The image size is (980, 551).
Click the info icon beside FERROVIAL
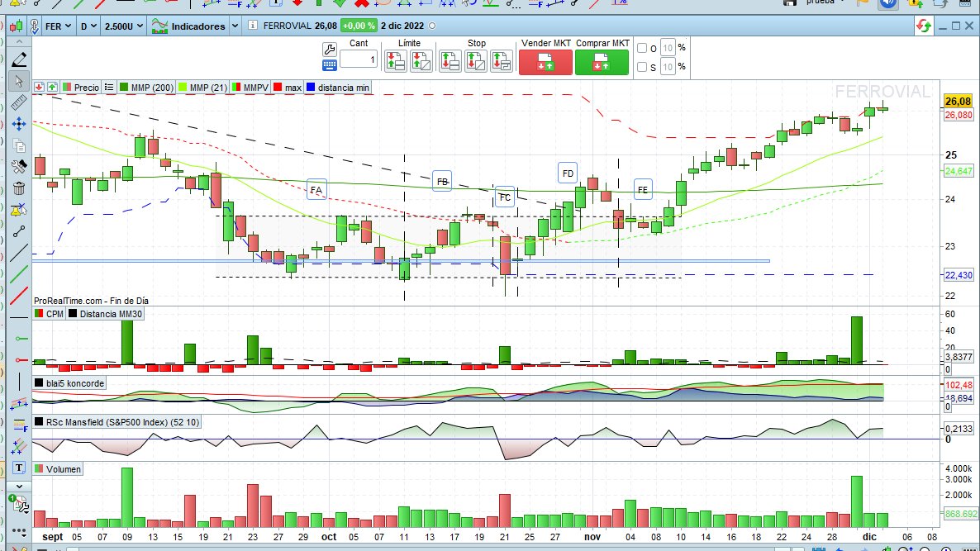pos(253,26)
